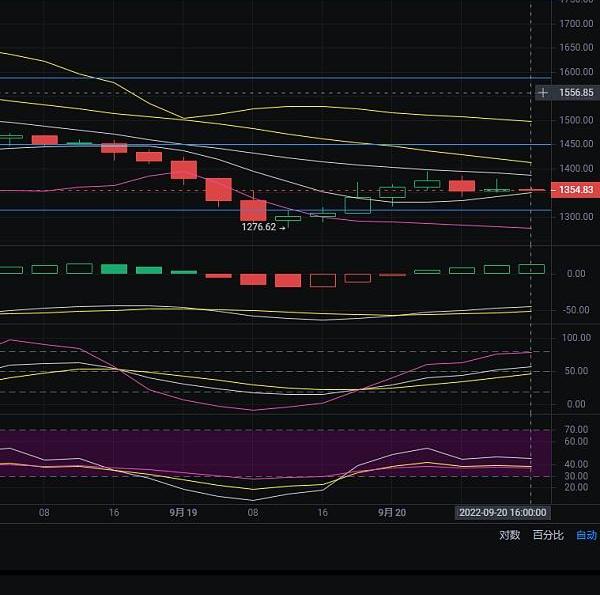Screen dimensions: 600x595
Task: Click the 1450.00 price axis label
Action: (x=577, y=144)
